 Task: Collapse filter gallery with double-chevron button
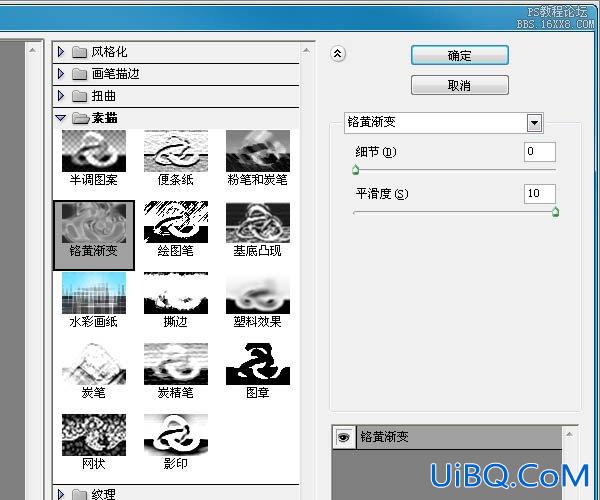[x=338, y=54]
